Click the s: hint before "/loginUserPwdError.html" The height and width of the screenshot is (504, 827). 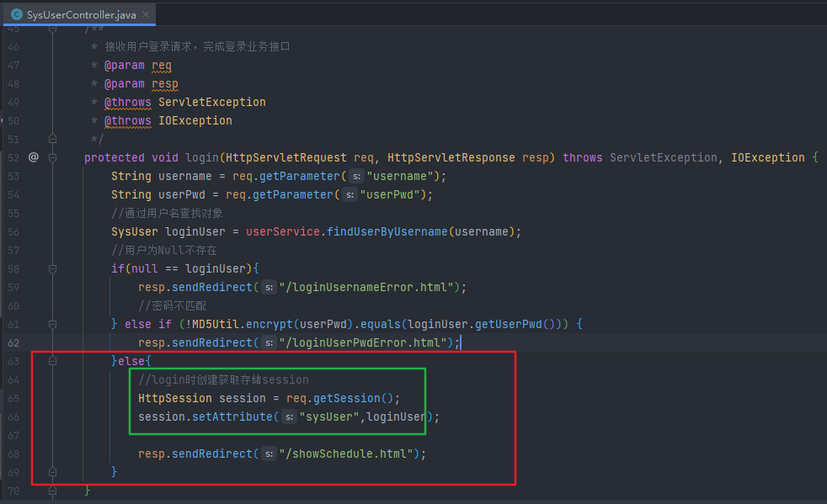pyautogui.click(x=269, y=342)
